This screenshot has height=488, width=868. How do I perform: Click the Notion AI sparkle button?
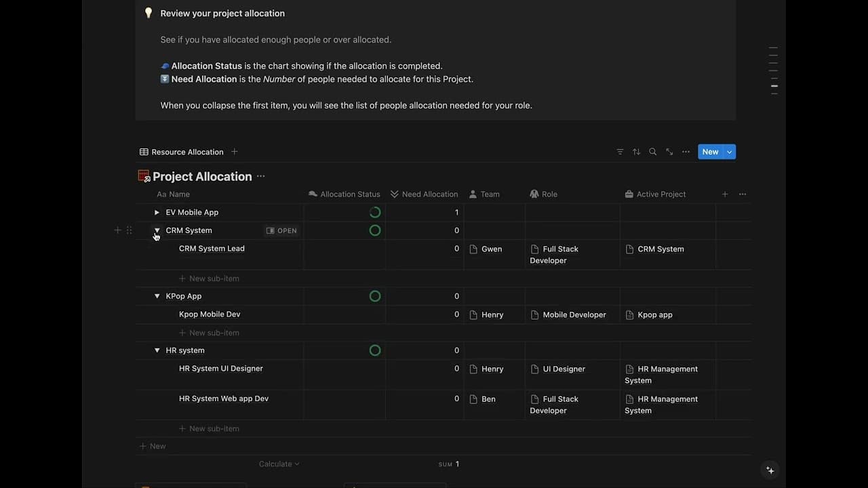770,470
